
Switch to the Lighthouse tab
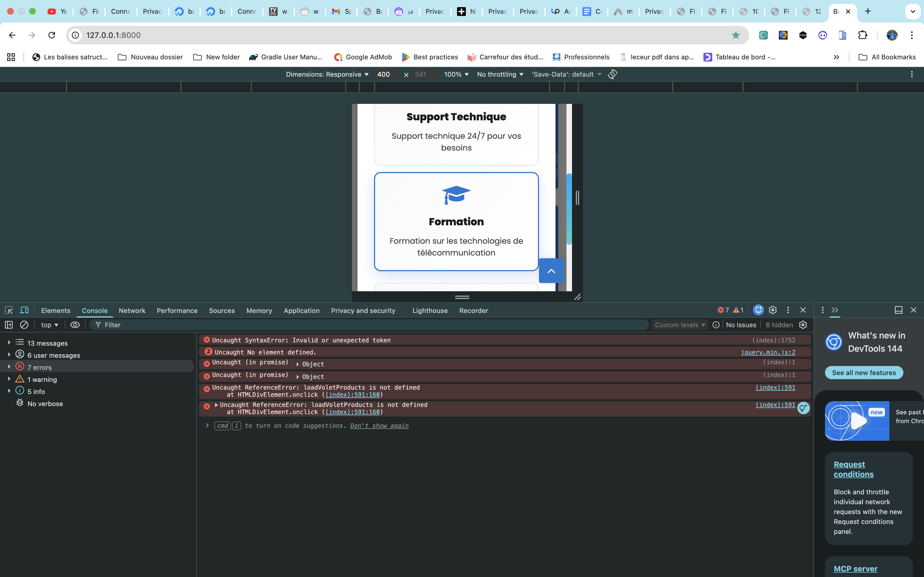[430, 311]
